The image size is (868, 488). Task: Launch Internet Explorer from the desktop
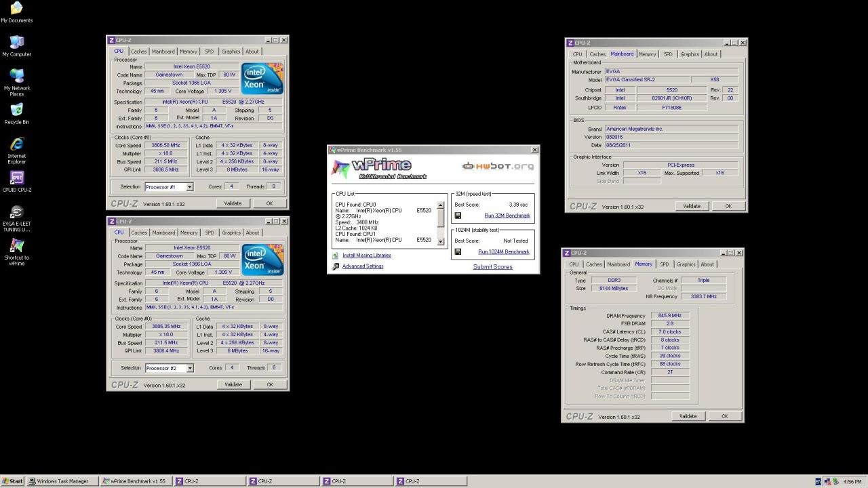coord(16,150)
